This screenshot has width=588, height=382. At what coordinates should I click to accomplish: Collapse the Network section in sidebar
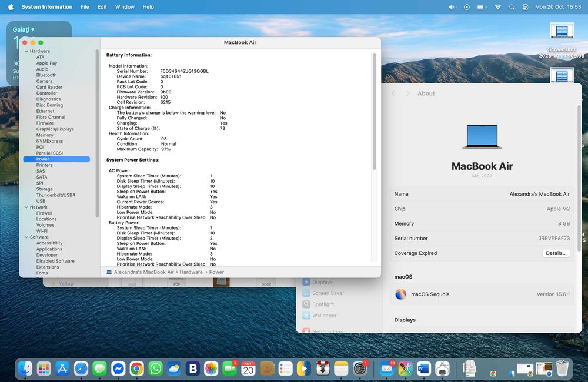pyautogui.click(x=26, y=207)
